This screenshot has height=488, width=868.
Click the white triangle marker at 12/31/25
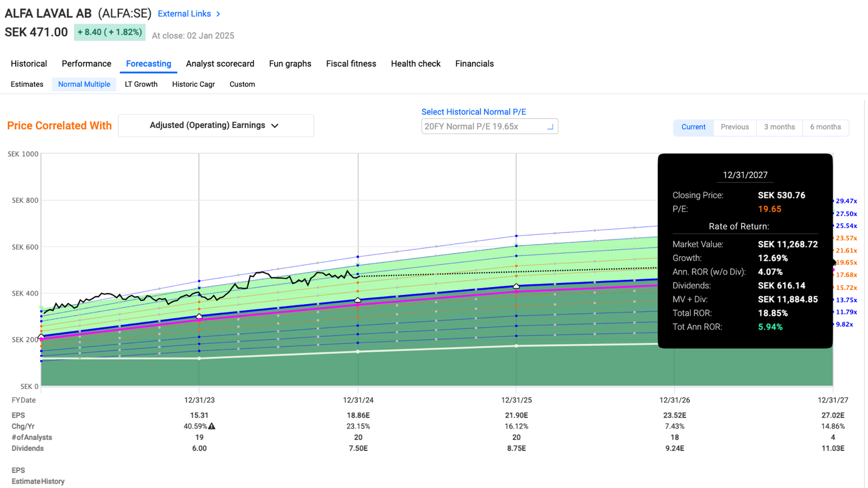516,286
